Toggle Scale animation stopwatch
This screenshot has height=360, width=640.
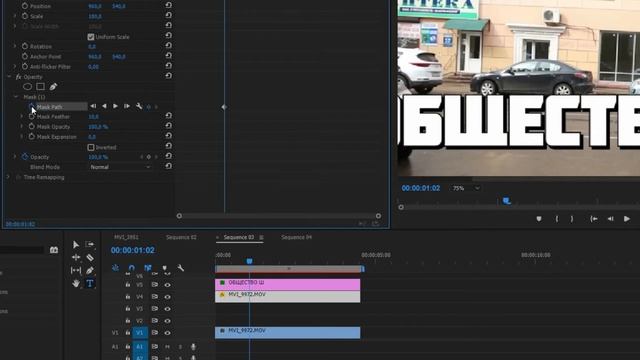[x=25, y=16]
